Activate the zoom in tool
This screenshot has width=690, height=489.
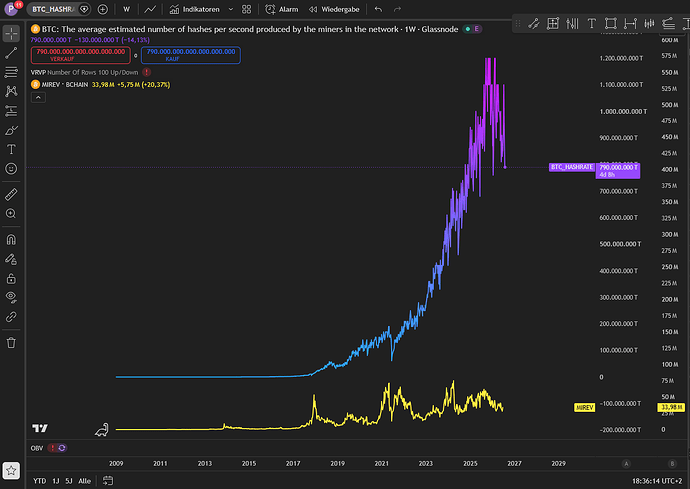pyautogui.click(x=11, y=213)
